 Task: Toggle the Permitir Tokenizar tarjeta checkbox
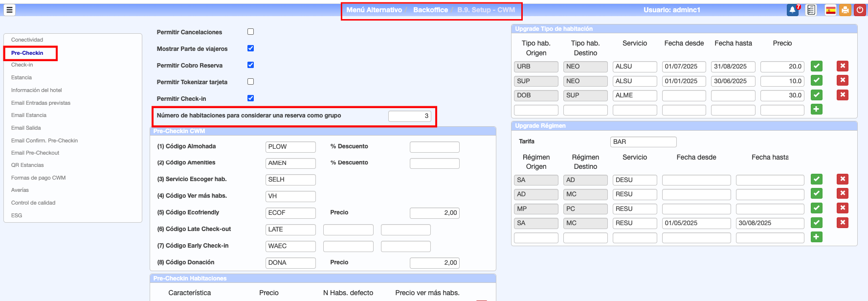(x=250, y=82)
